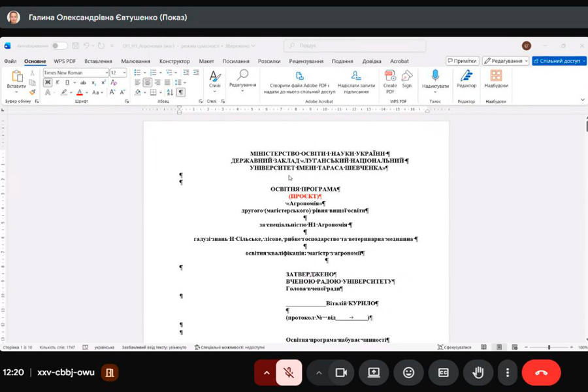Unmute the microphone in the call
Viewport: 588px width, 392px height.
288,372
